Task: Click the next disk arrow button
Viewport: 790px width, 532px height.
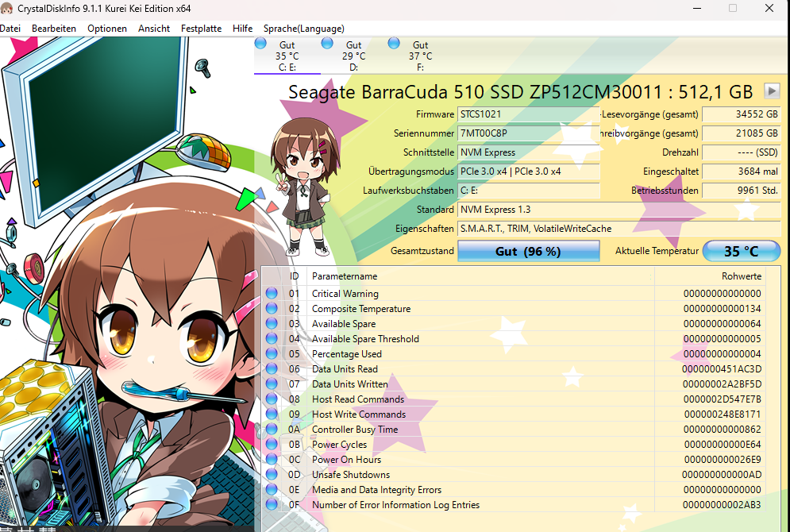Action: [x=772, y=91]
